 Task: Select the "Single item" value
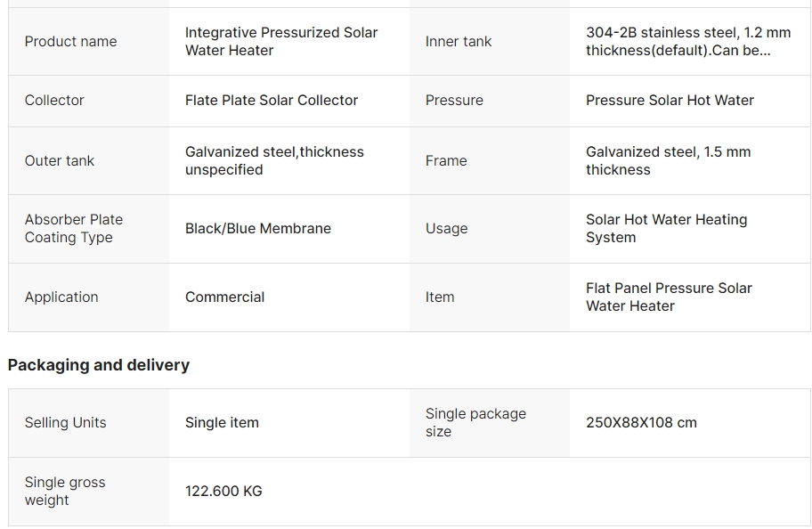[222, 423]
